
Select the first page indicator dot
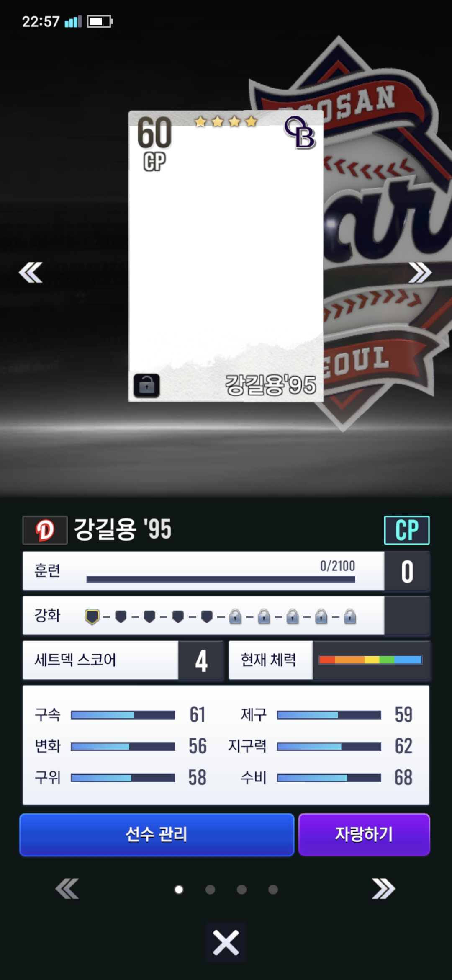point(179,890)
